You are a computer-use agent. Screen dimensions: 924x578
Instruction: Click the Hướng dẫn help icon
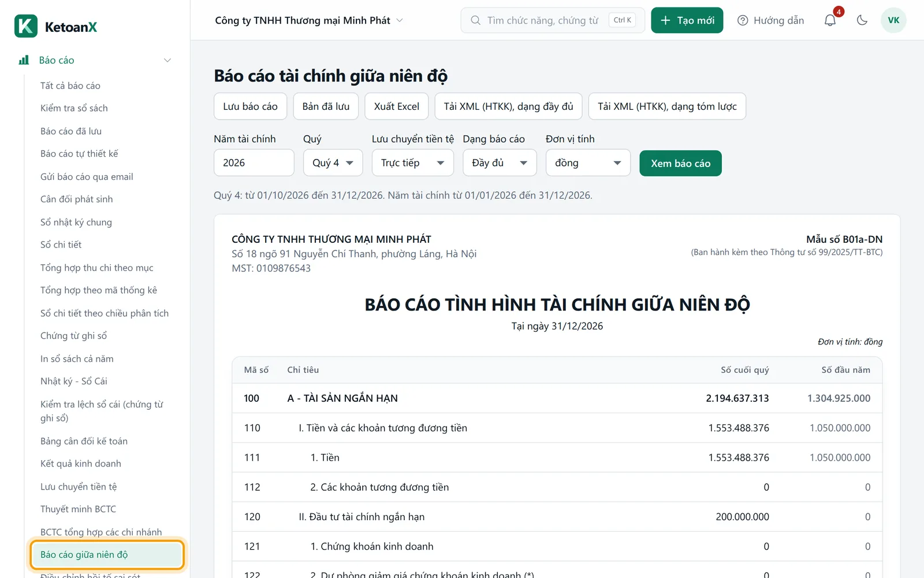click(743, 20)
